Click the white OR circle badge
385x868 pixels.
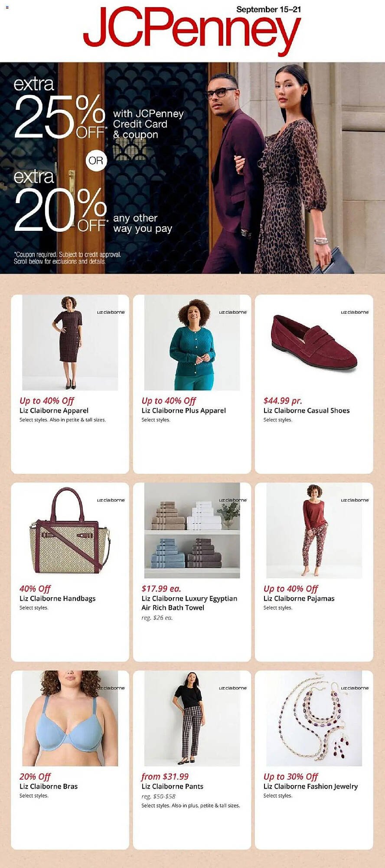pos(96,161)
